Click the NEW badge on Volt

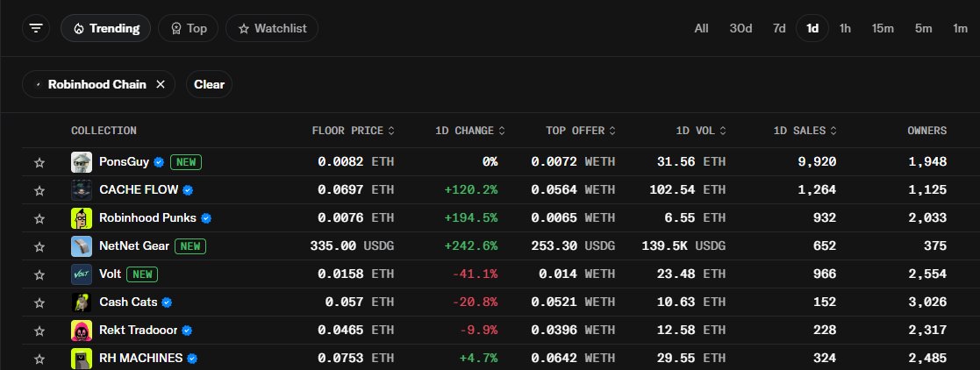142,274
